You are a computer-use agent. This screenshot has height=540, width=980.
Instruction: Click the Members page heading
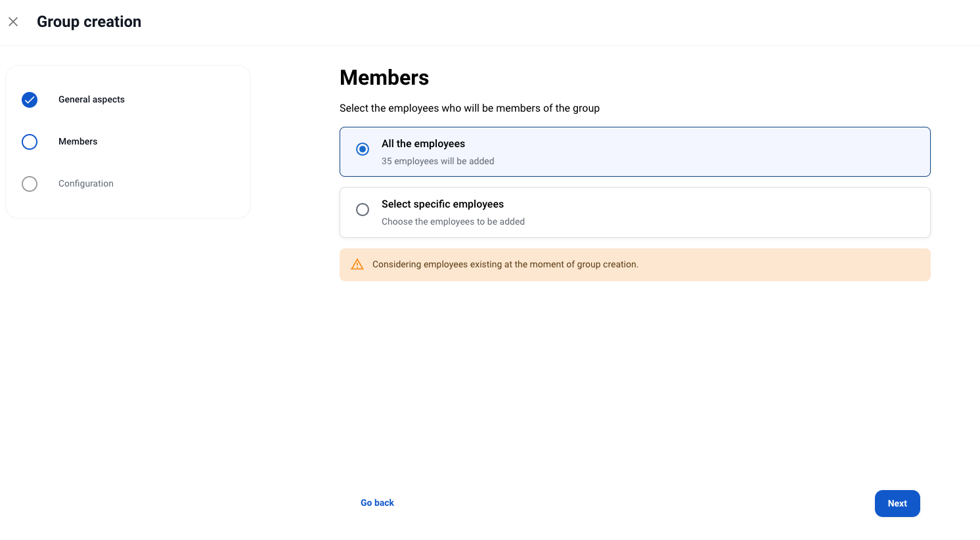tap(384, 78)
